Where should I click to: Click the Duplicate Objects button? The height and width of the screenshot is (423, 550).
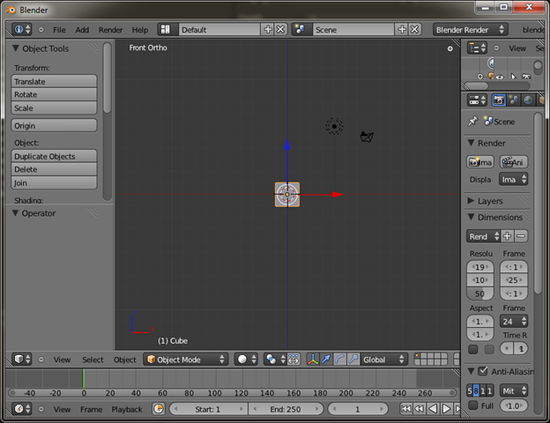54,156
